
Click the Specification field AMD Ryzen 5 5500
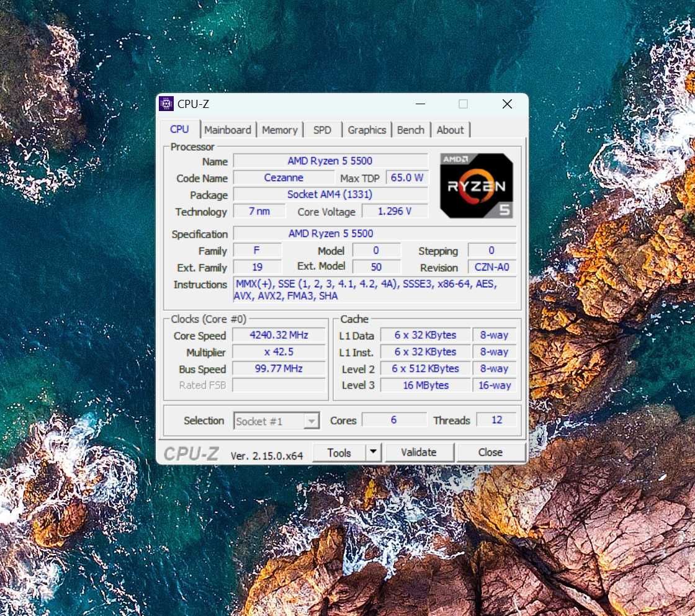point(375,233)
